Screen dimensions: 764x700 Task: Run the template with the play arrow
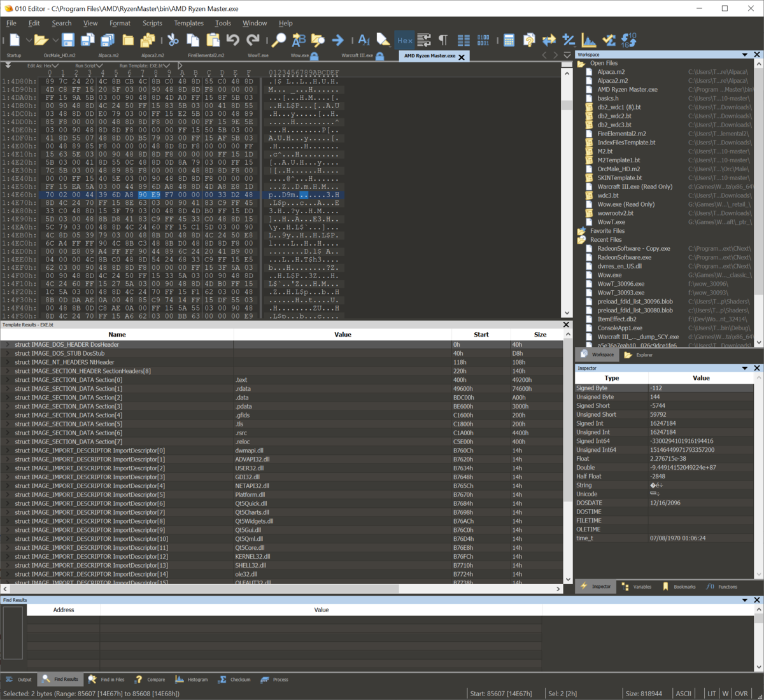(x=180, y=65)
